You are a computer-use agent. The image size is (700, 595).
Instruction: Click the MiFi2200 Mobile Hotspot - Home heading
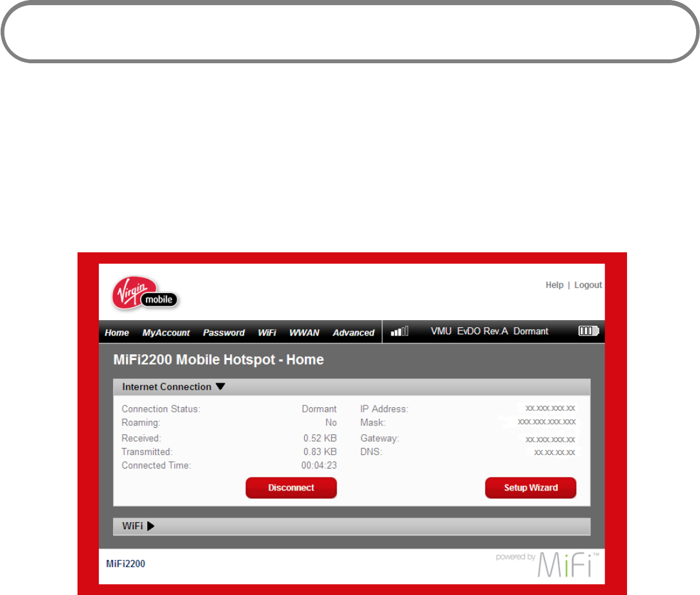[x=218, y=359]
